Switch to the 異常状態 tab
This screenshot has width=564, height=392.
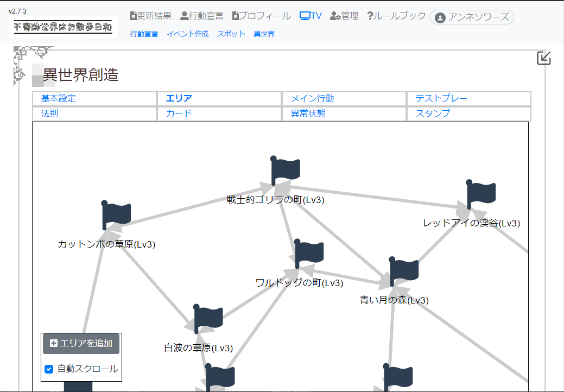[x=344, y=113]
